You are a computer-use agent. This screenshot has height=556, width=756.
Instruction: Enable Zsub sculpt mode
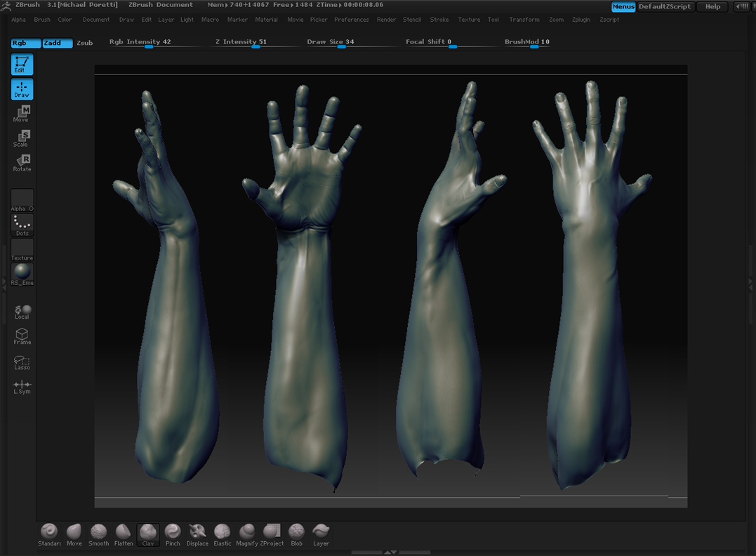85,43
